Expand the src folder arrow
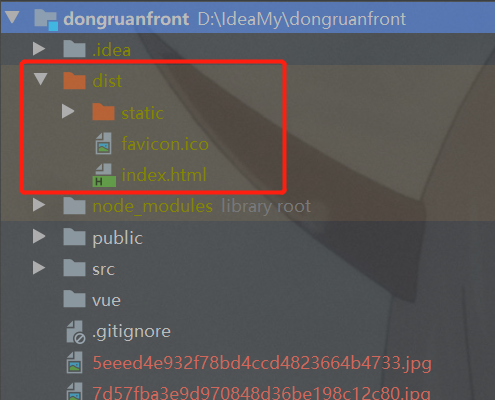 pyautogui.click(x=39, y=268)
